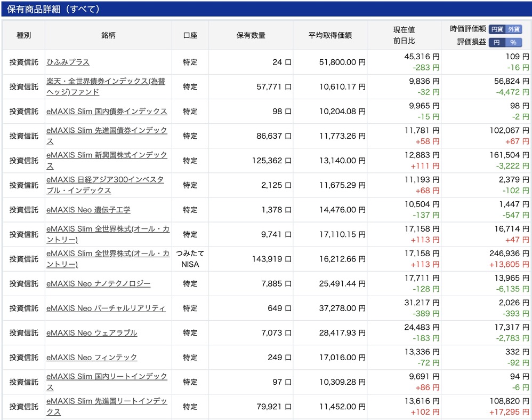Open eMAXIS Slim 新興国株式インデックス link

pos(107,161)
